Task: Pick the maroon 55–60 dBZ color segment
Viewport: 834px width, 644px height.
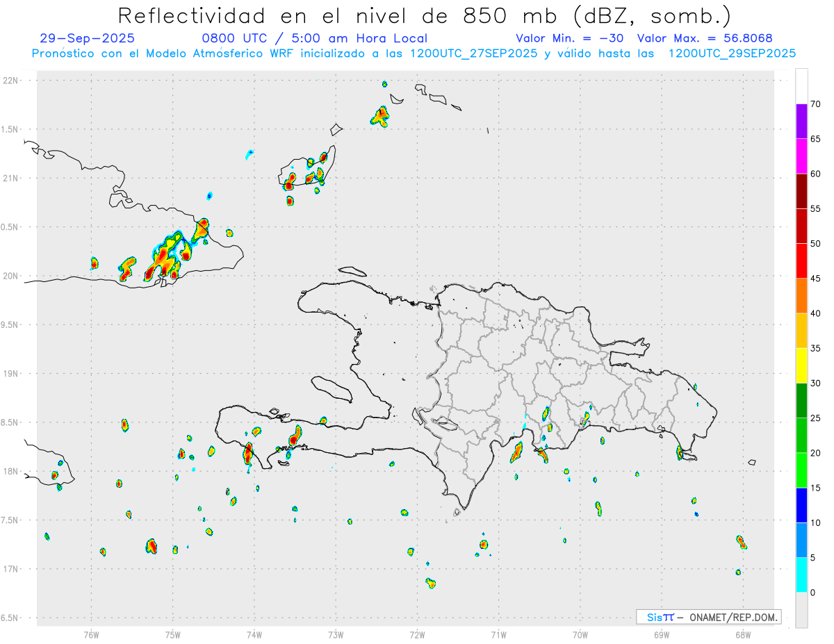Action: [x=801, y=191]
